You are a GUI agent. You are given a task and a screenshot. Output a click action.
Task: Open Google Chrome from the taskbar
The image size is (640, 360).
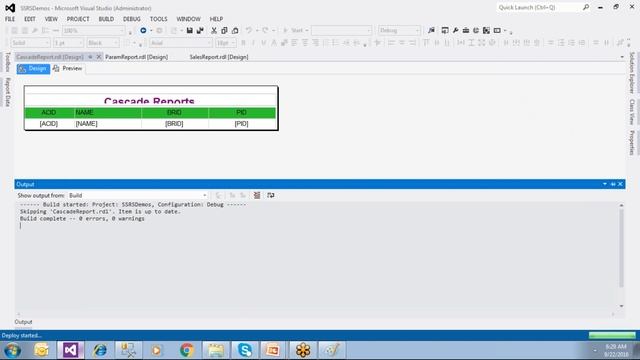(x=187, y=350)
